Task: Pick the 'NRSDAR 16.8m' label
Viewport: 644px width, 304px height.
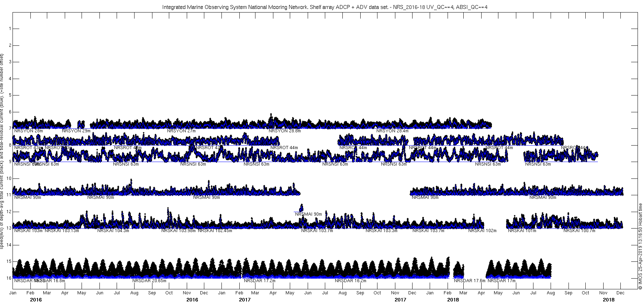Action: [50, 281]
